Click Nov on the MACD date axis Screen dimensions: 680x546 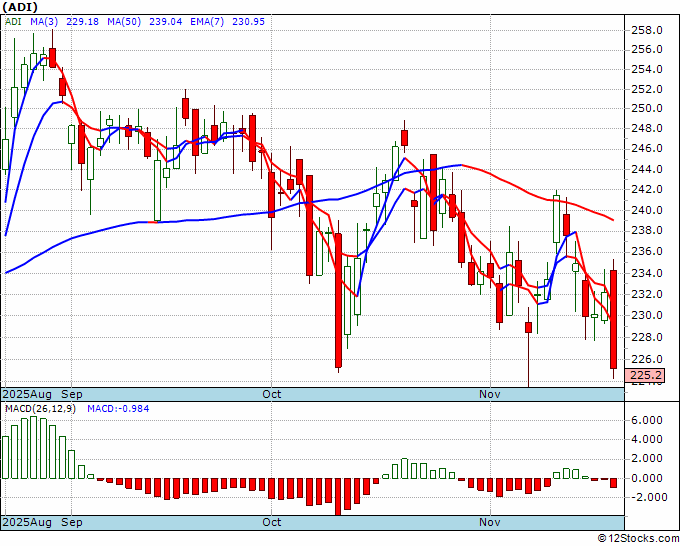point(490,522)
